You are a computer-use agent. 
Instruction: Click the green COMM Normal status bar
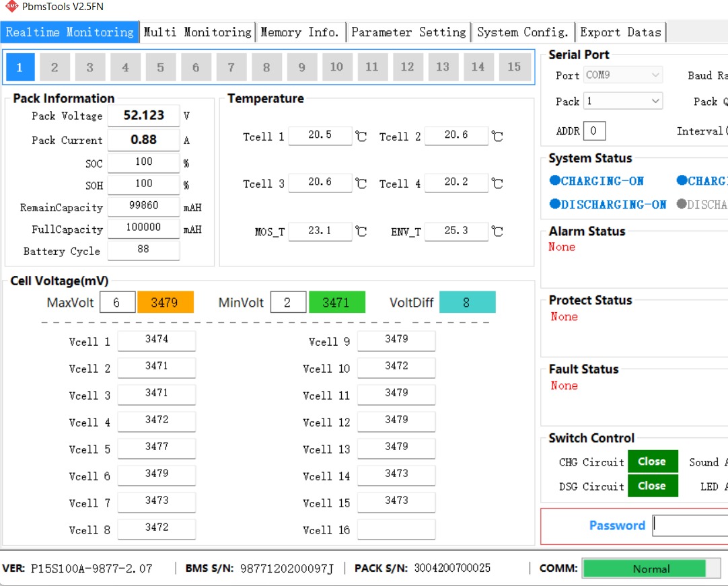[644, 569]
